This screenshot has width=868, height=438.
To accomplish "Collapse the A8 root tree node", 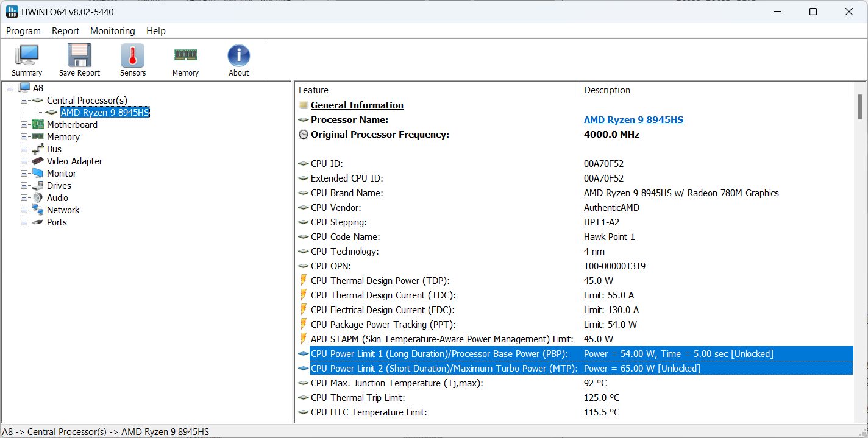I will [x=10, y=88].
